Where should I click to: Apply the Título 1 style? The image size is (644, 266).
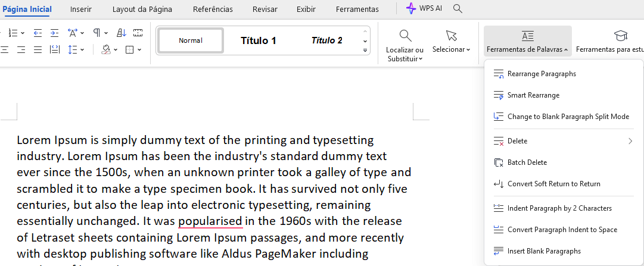(259, 40)
